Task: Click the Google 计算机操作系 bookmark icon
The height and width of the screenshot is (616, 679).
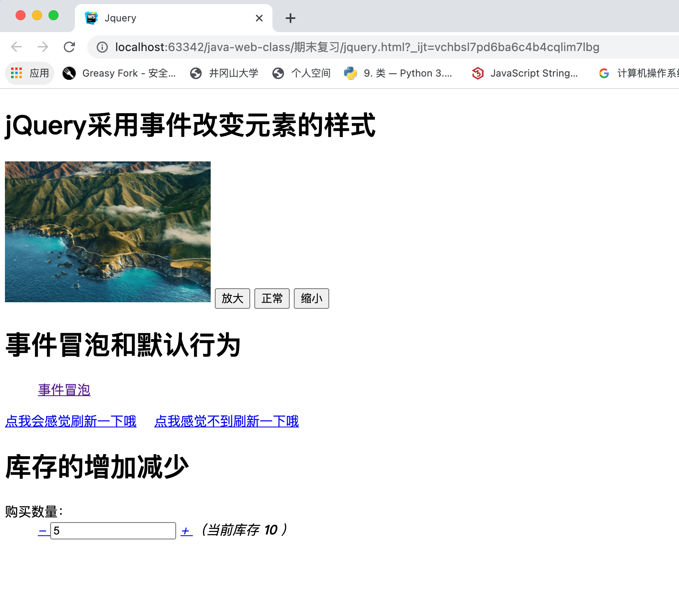Action: click(x=604, y=73)
